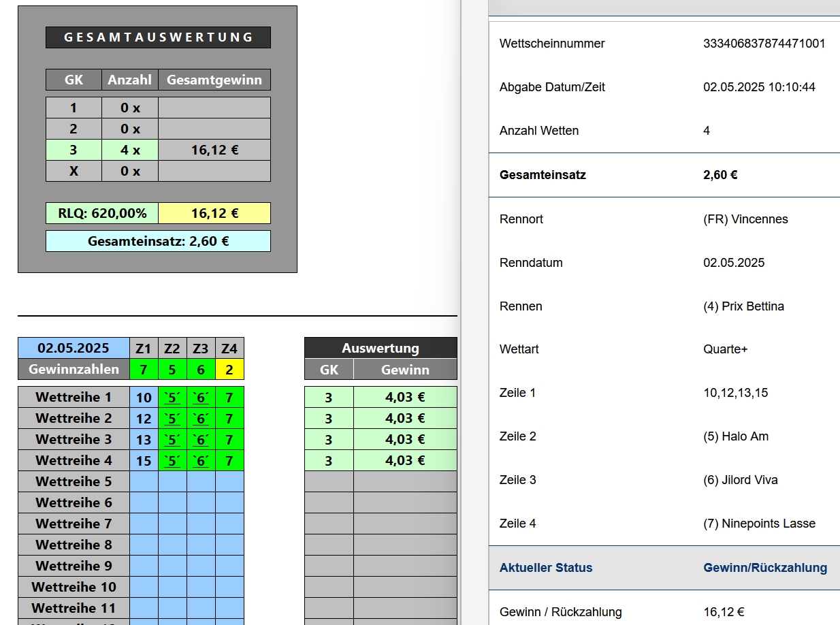
Task: Click Z1 value 13 in Wettreihe 3
Action: click(x=144, y=439)
